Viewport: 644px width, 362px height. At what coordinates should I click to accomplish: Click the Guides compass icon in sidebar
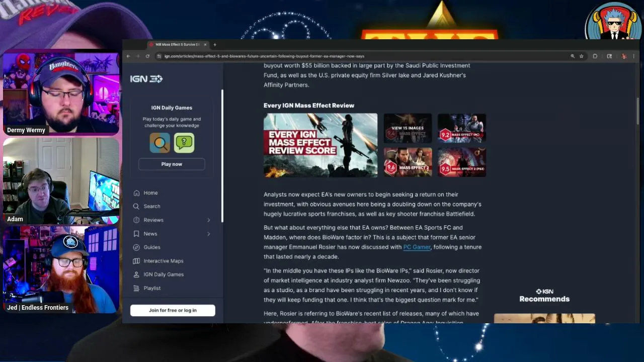pos(136,247)
